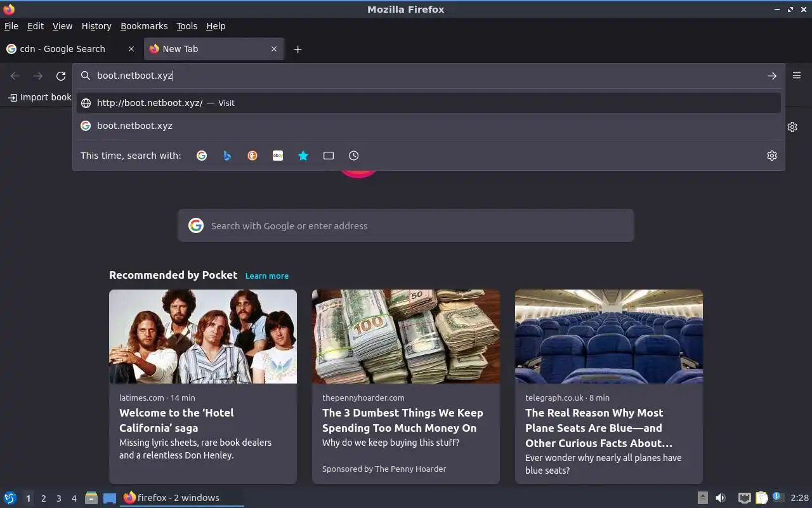Open the Firefox hamburger application menu
This screenshot has width=812, height=508.
(797, 76)
